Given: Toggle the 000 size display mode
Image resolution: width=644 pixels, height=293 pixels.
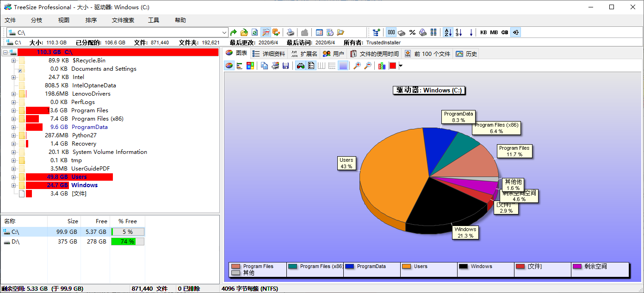Looking at the screenshot, I should 391,32.
